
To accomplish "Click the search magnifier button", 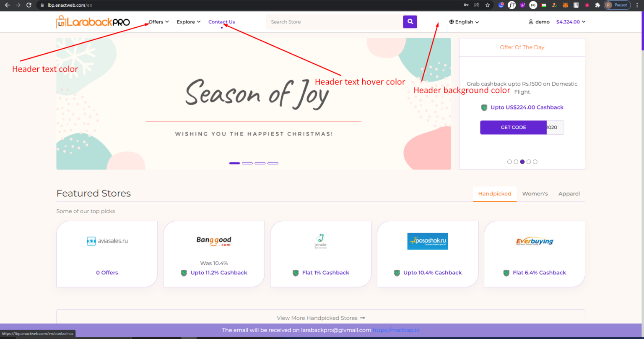I will (410, 21).
